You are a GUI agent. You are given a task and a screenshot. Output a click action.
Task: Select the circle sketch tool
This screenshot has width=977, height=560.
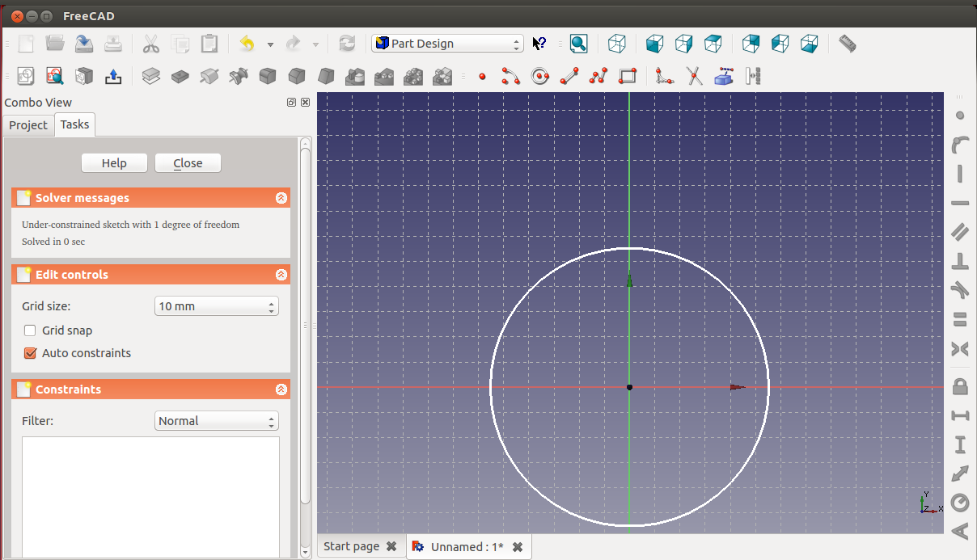click(x=539, y=76)
